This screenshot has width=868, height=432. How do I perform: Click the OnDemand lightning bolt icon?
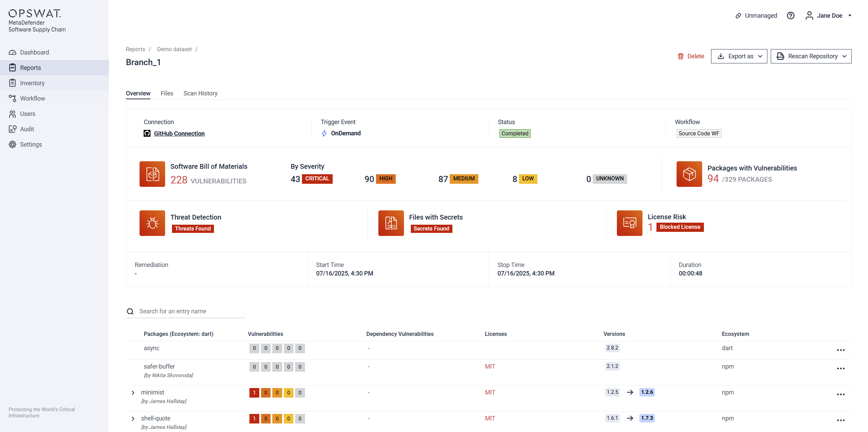coord(324,133)
